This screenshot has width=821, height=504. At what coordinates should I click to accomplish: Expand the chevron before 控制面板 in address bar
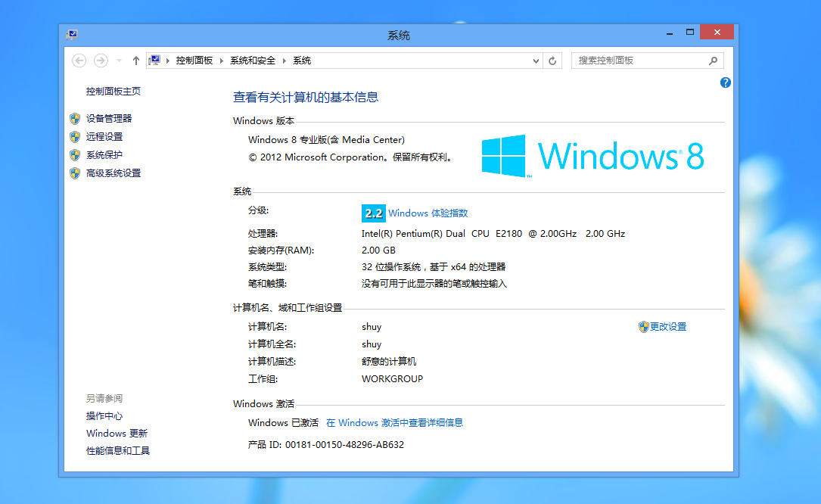[167, 61]
